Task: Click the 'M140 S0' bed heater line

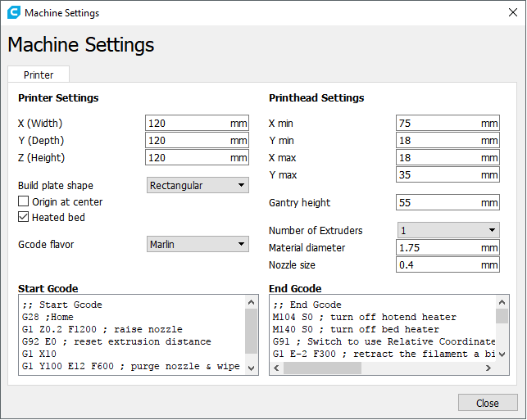Action: coord(356,329)
